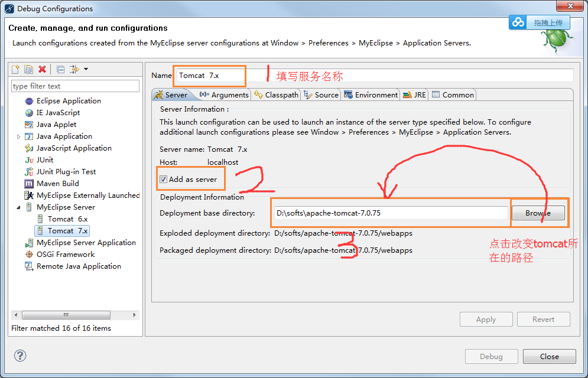
Task: Duplicate the selected launch configuration
Action: [28, 69]
